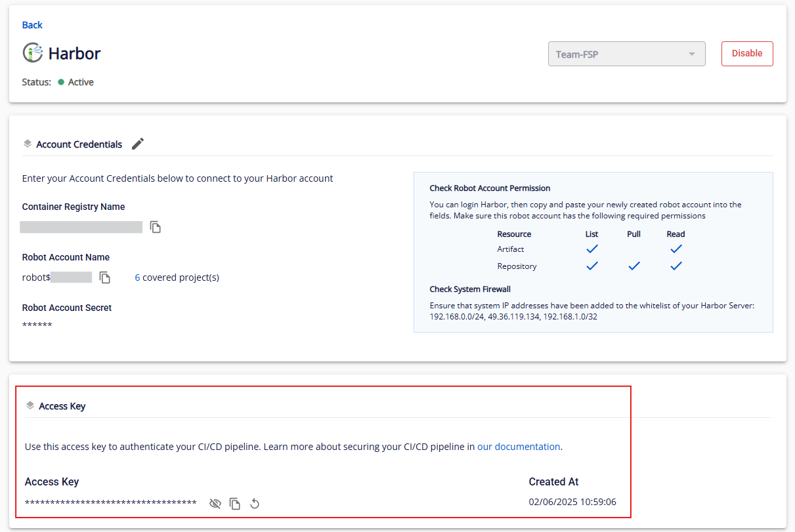Select the Created At date 02/06/2025 10:59:06
Image resolution: width=795 pixels, height=532 pixels.
(572, 502)
